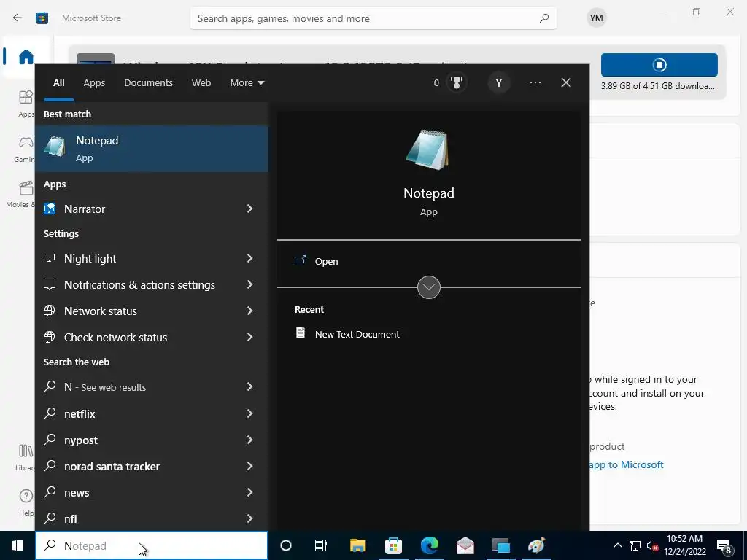
Task: Click the network tray icon
Action: click(x=635, y=545)
